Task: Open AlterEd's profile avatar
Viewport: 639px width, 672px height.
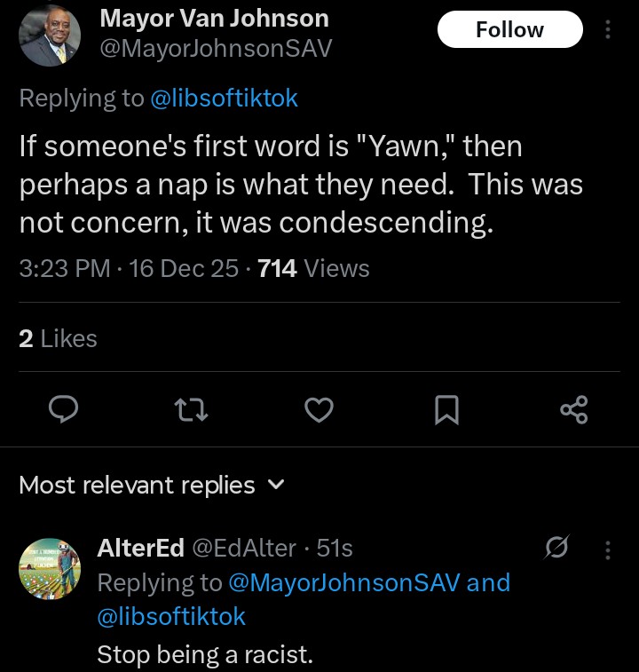Action: pyautogui.click(x=50, y=568)
